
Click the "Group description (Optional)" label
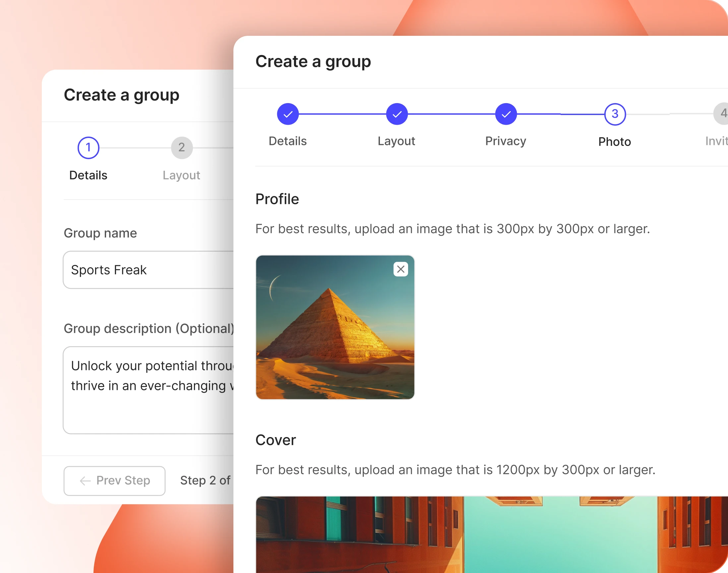coord(149,328)
